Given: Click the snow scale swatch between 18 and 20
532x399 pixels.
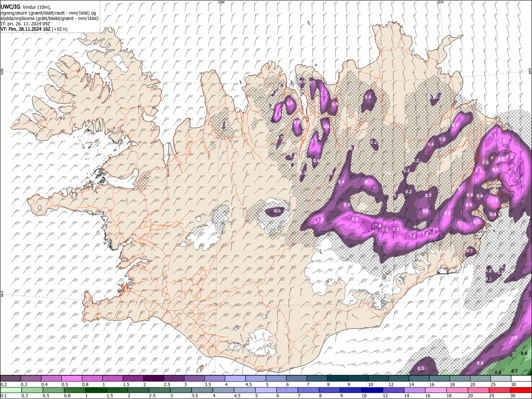Looking at the screenshot, I should 460,379.
